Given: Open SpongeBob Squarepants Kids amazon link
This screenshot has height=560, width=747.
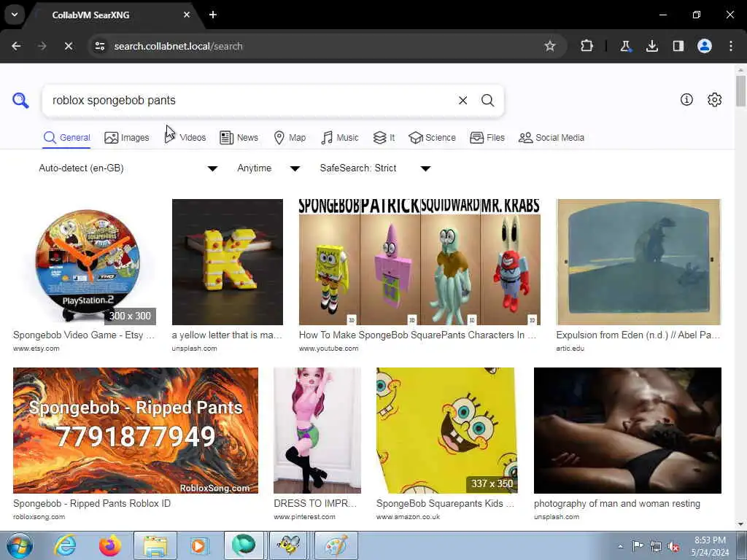Looking at the screenshot, I should (445, 504).
